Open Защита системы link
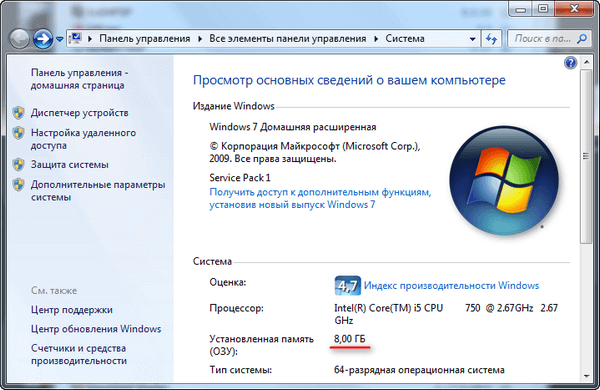The width and height of the screenshot is (600, 390). point(70,165)
